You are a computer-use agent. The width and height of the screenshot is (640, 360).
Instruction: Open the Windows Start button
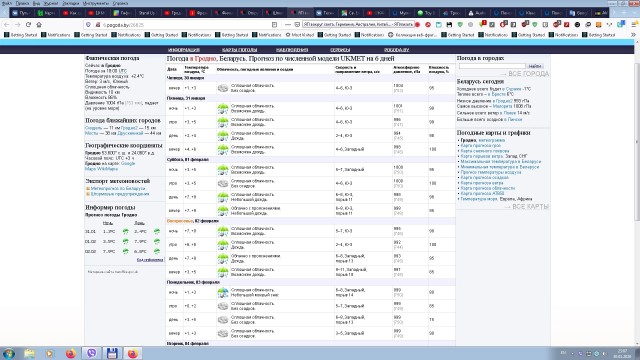(x=8, y=353)
